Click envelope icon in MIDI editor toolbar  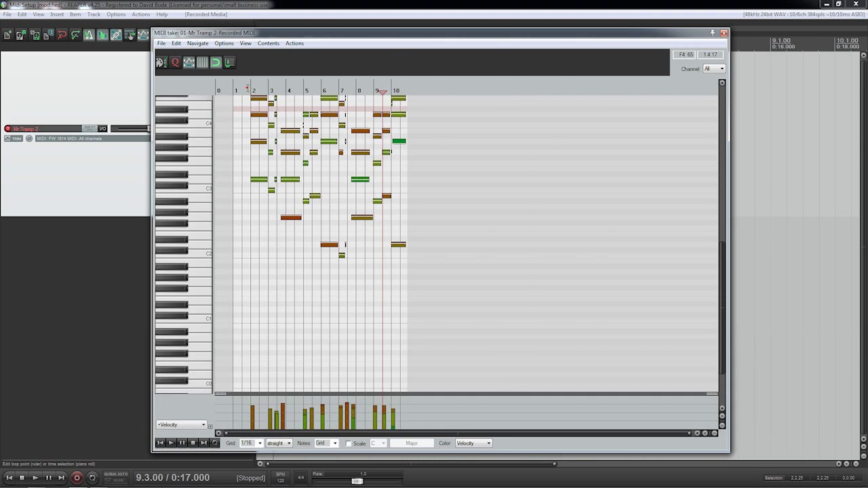[x=189, y=62]
